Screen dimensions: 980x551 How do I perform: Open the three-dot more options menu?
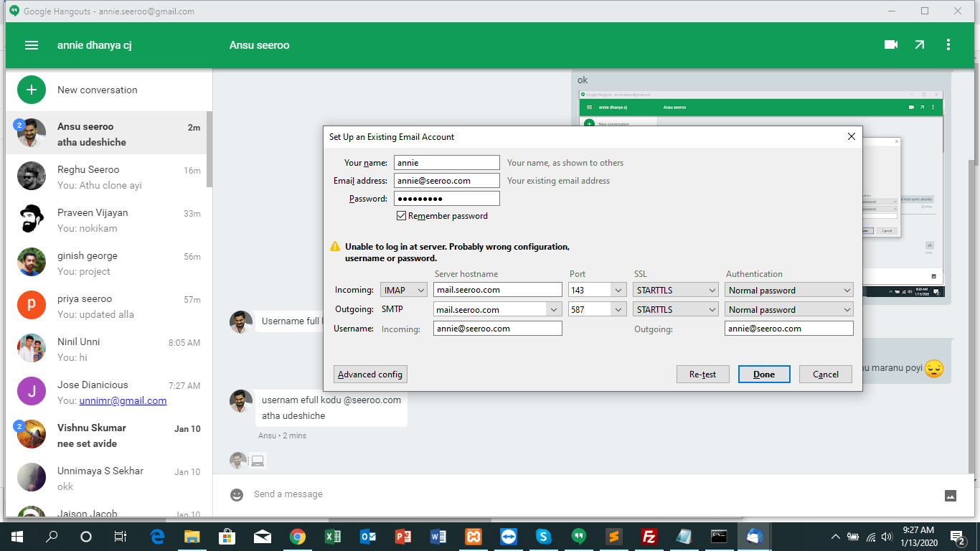[948, 44]
